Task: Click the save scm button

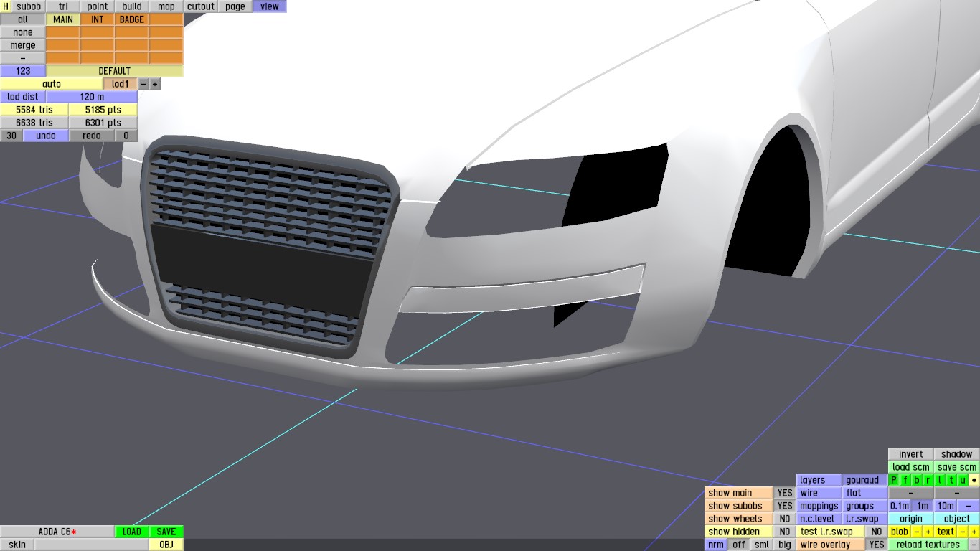Action: tap(957, 467)
